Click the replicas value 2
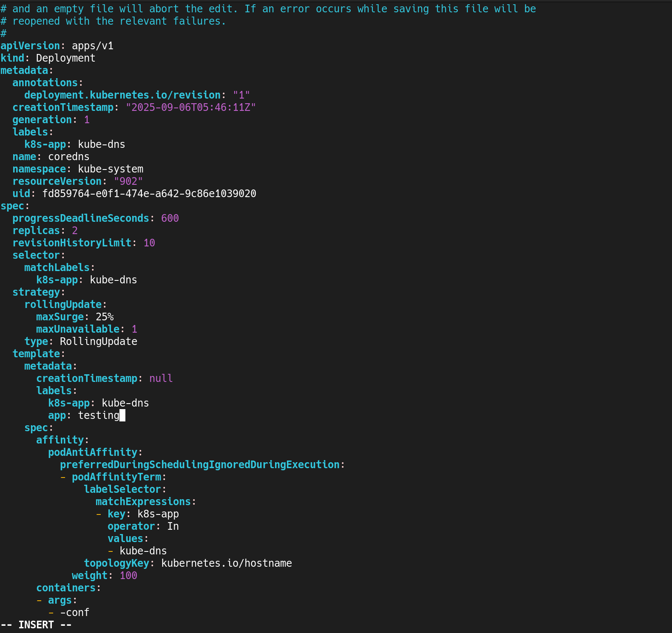The image size is (672, 633). pyautogui.click(x=75, y=231)
